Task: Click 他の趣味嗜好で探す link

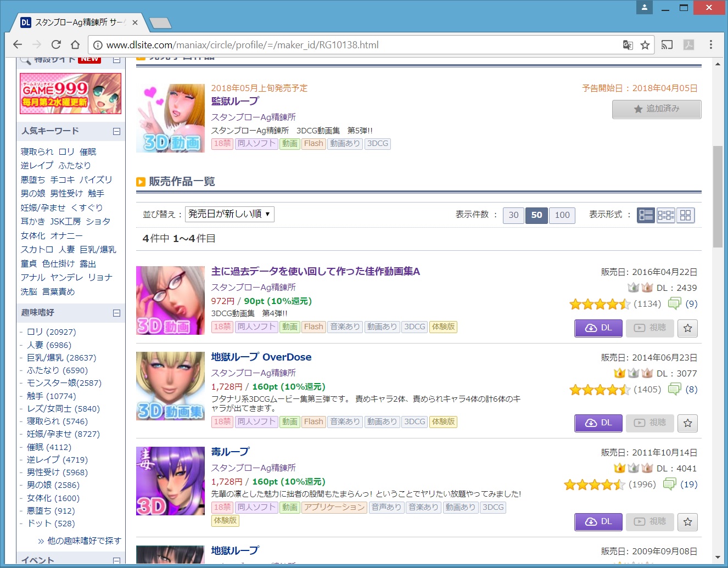Action: tap(84, 541)
